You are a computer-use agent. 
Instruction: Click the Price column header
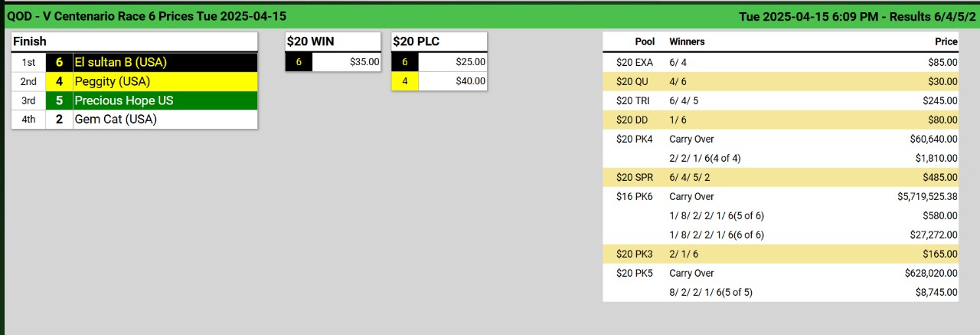946,41
